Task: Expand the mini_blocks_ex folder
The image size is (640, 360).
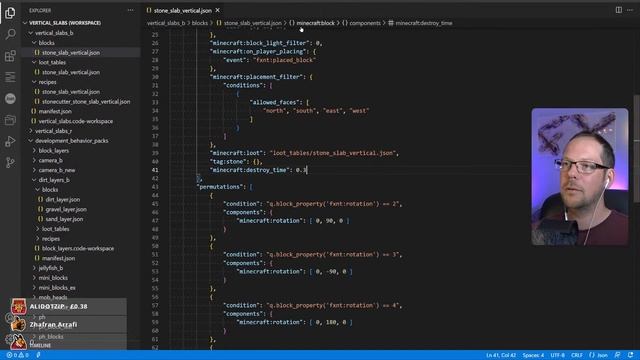Action: 57,287
